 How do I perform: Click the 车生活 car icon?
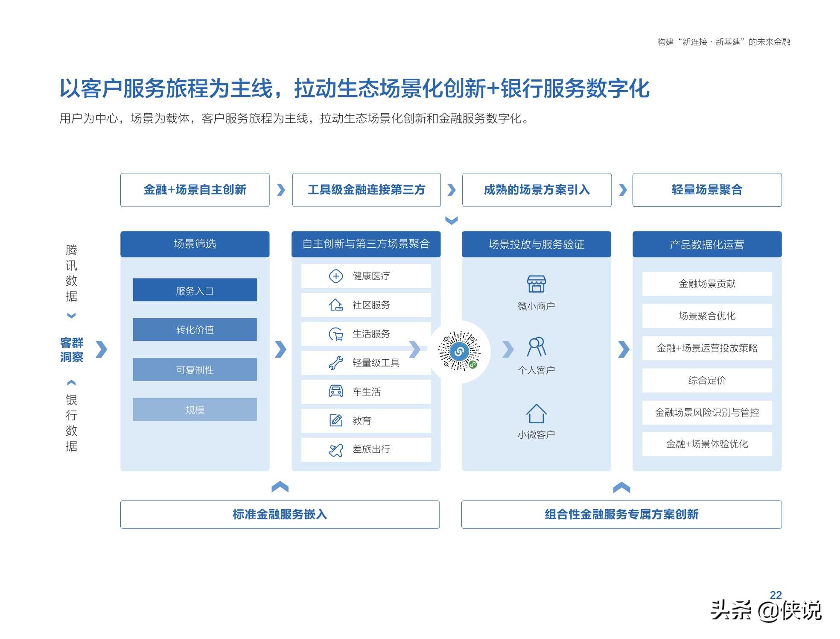point(336,391)
